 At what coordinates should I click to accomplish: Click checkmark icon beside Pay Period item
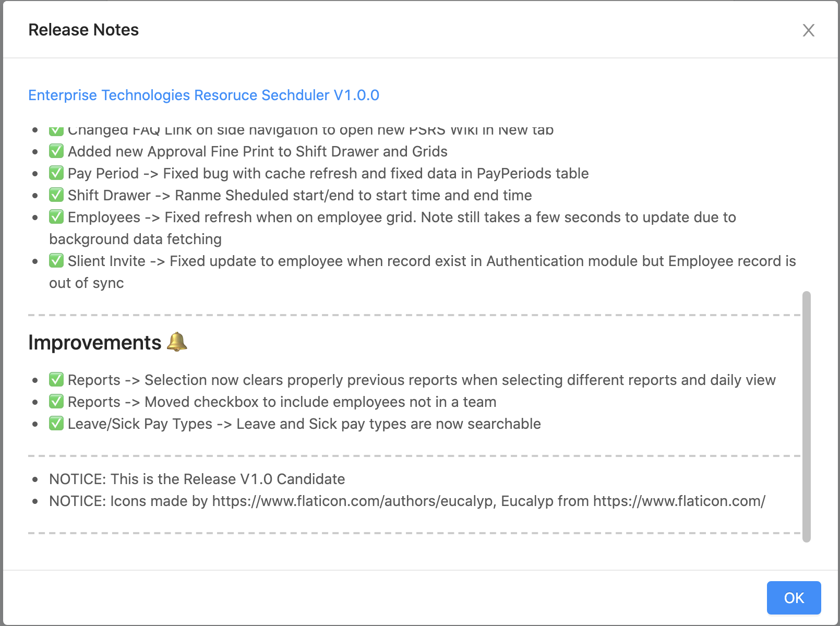pos(56,173)
